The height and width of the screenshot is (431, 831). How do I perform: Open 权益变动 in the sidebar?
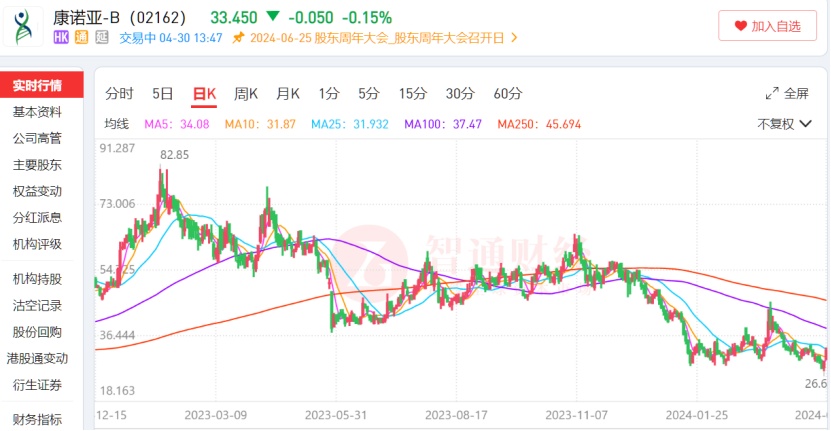coord(37,191)
